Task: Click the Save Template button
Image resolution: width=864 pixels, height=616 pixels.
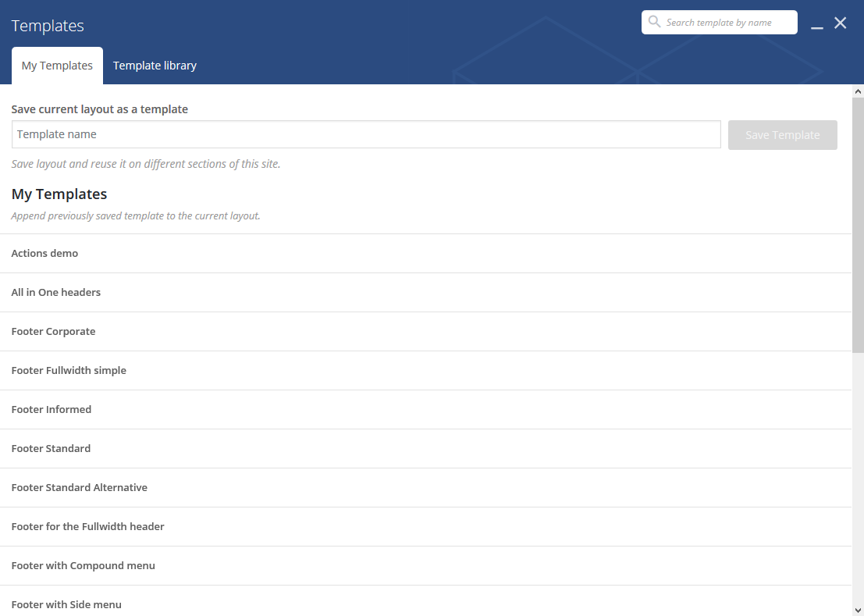Action: click(x=783, y=135)
